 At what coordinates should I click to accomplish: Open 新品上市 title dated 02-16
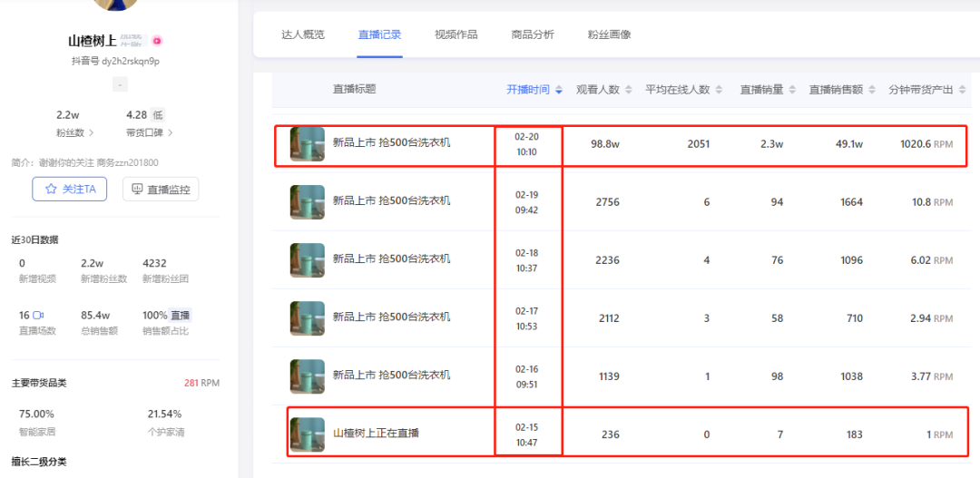coord(391,375)
